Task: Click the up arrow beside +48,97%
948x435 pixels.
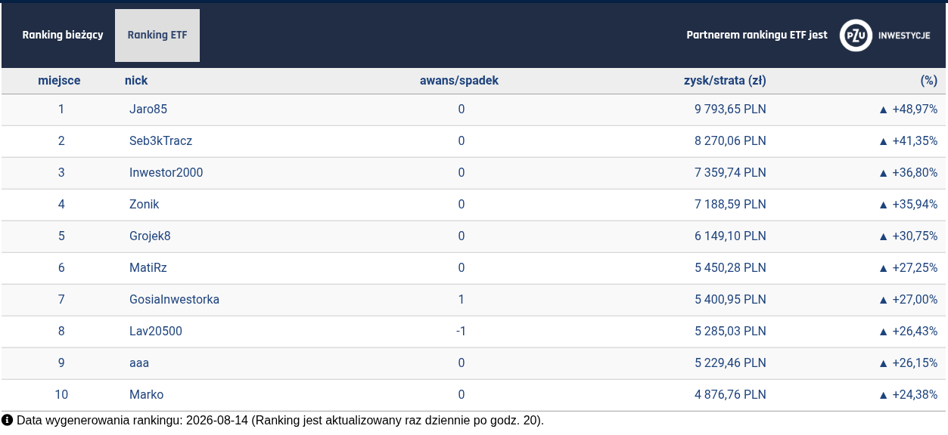Action: point(883,110)
